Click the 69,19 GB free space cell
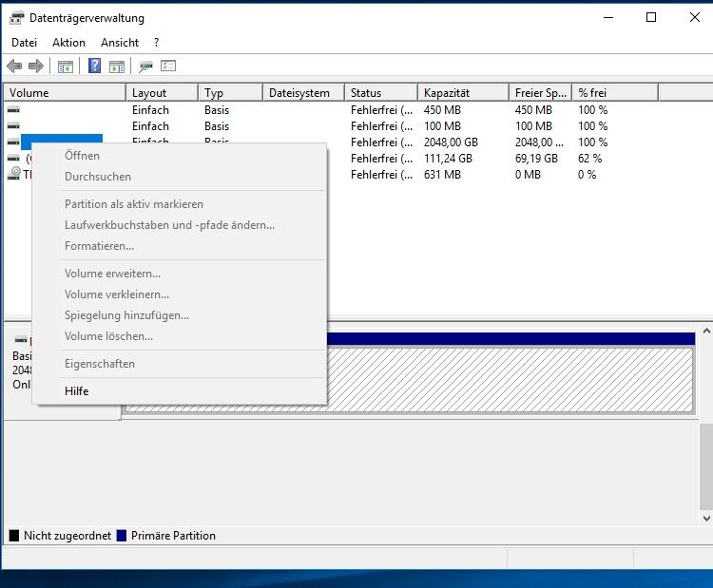The height and width of the screenshot is (588, 713). click(x=536, y=159)
